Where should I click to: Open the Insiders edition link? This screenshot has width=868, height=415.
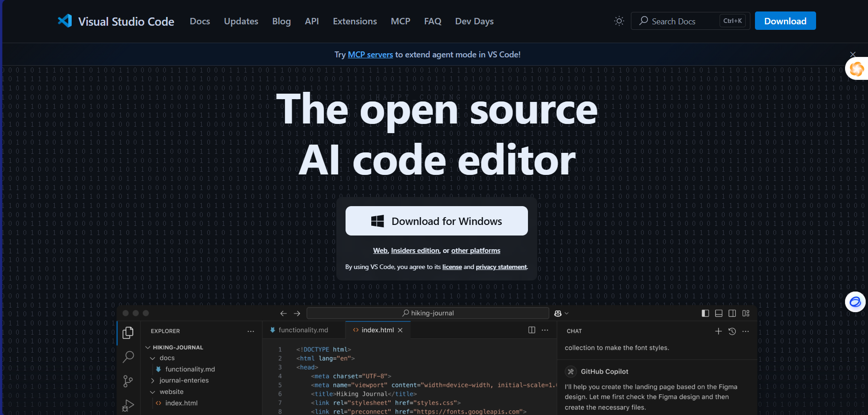click(x=415, y=251)
